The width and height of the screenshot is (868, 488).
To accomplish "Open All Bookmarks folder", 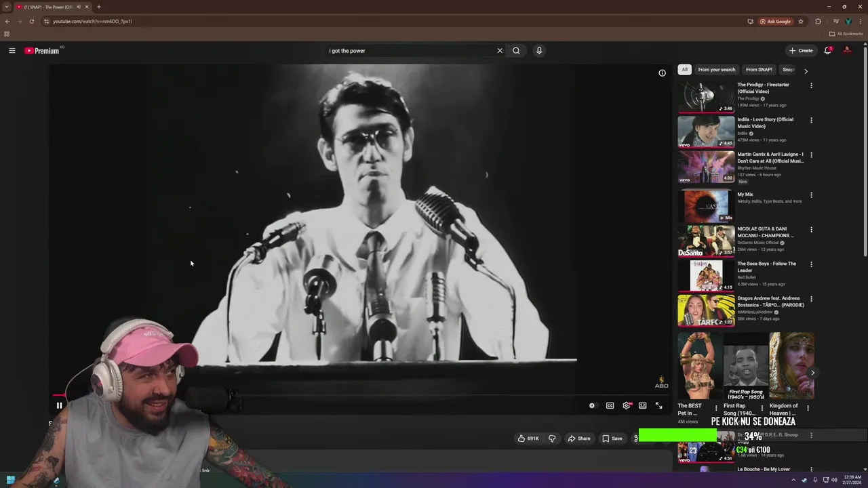I will 846,34.
